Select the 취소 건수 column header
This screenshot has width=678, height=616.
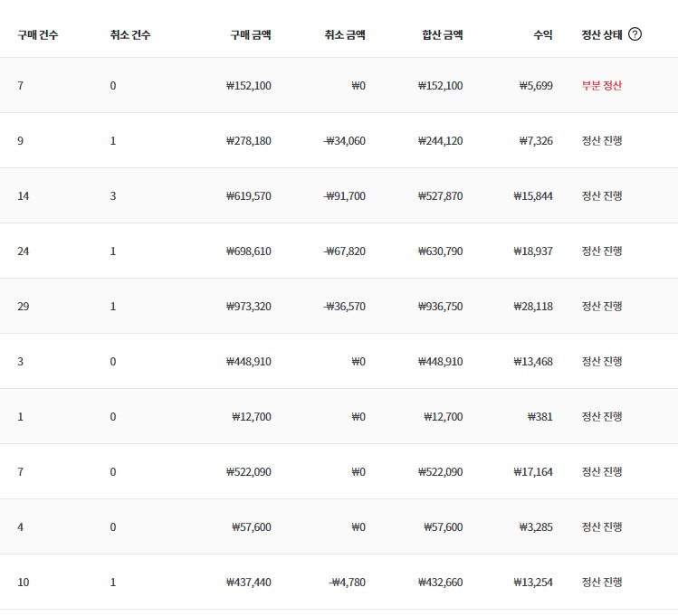(130, 35)
